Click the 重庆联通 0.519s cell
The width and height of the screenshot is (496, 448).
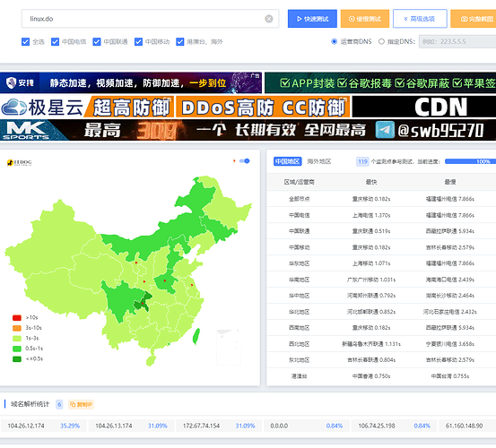(371, 231)
